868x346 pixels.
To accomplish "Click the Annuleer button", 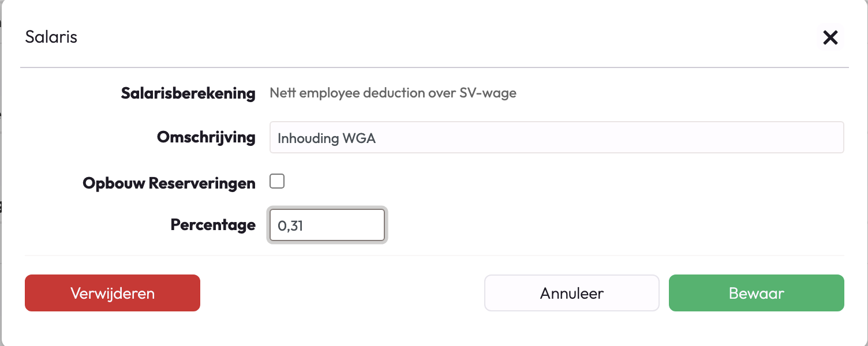I will pyautogui.click(x=571, y=293).
